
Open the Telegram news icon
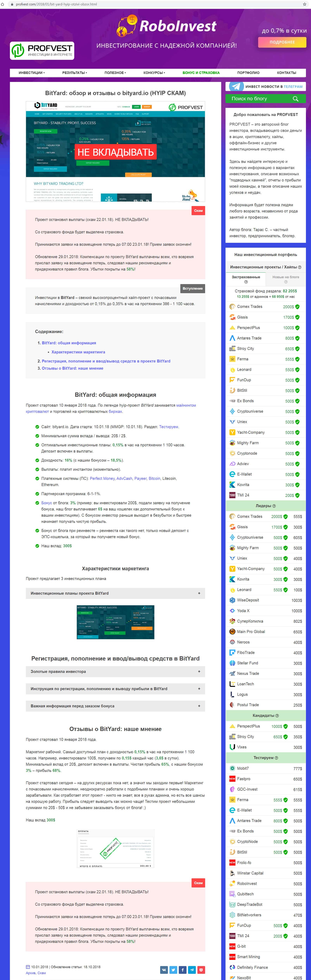coord(236,86)
